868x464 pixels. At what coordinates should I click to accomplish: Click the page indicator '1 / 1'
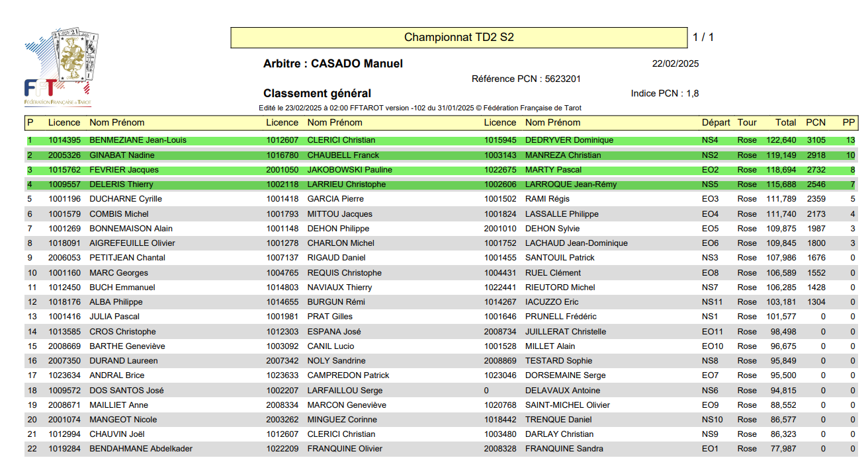pyautogui.click(x=703, y=38)
